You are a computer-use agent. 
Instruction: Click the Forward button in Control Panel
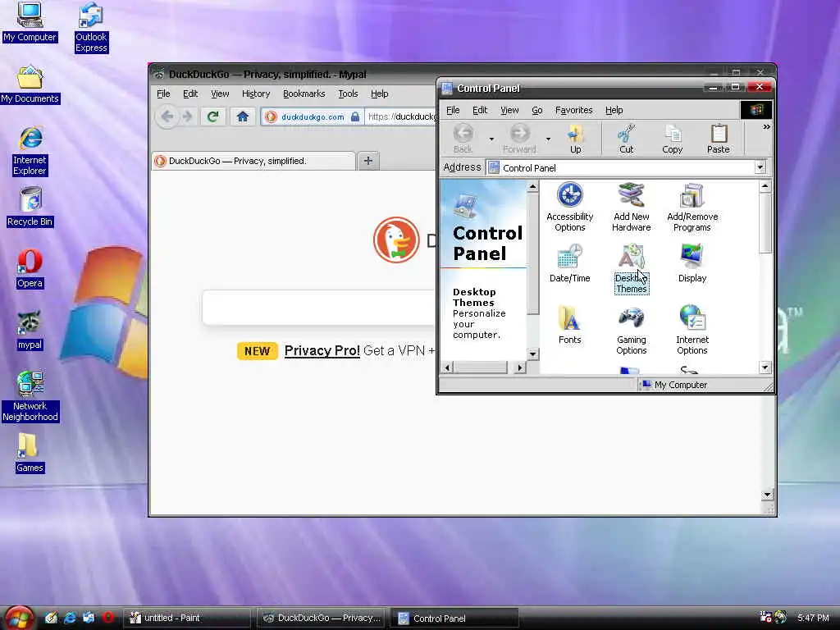tap(519, 139)
